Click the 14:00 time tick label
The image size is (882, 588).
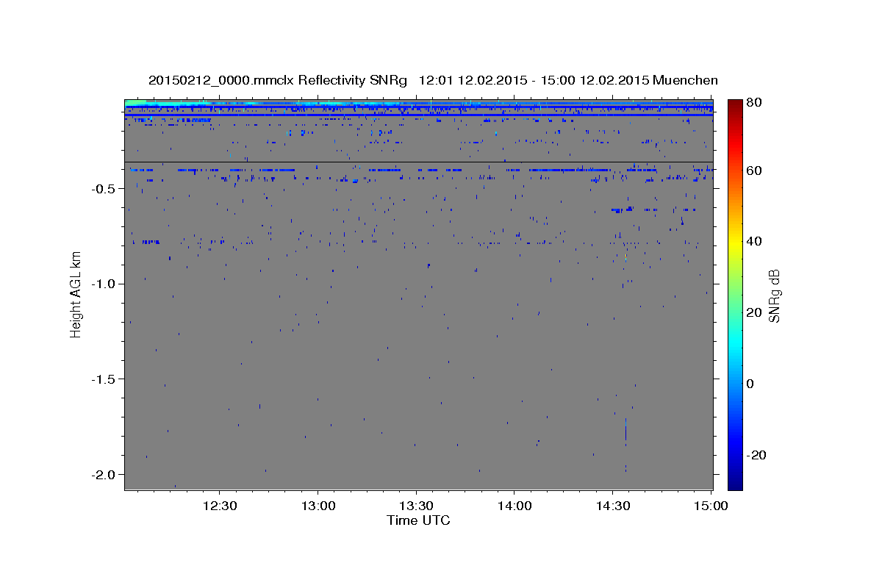tap(514, 506)
